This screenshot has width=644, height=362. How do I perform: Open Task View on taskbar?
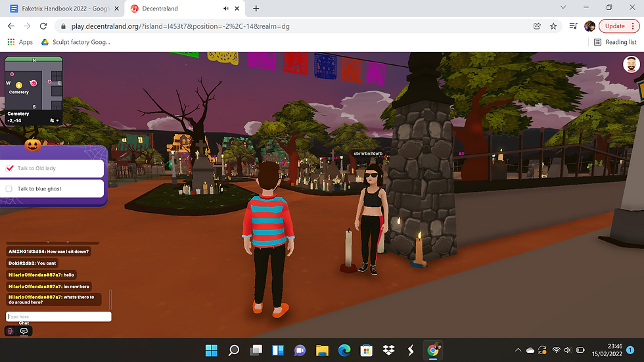coord(256,350)
